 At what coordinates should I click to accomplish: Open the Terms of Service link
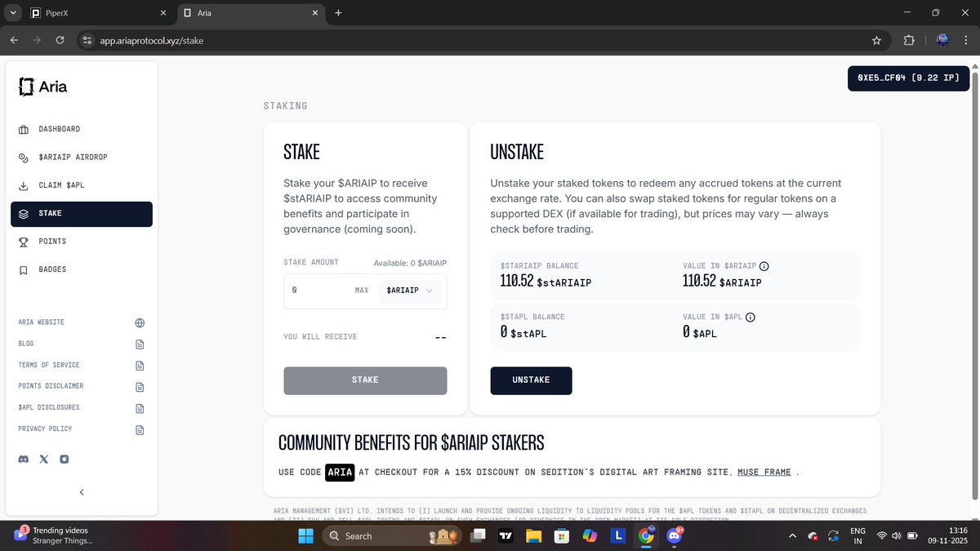point(49,365)
